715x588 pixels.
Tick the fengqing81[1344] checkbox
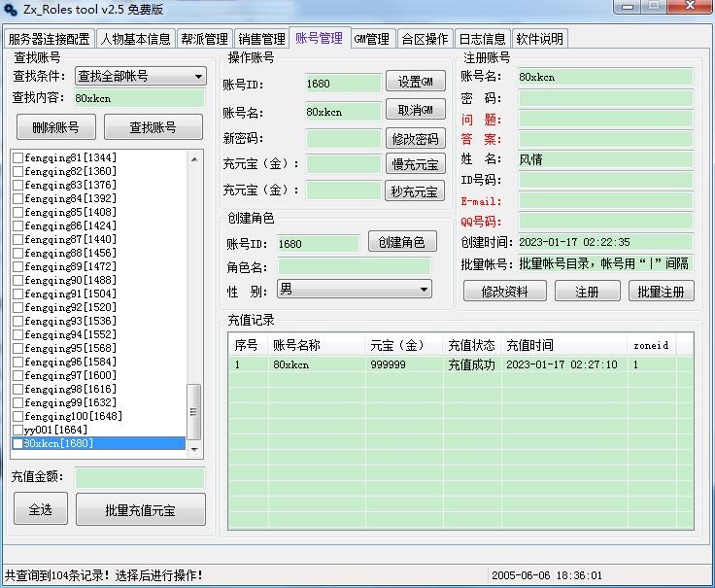[18, 157]
